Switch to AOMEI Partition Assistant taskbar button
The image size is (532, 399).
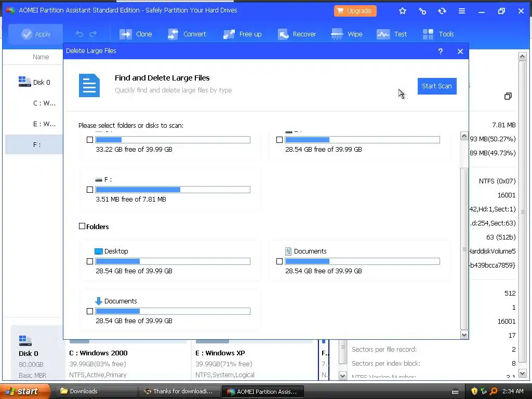point(262,392)
